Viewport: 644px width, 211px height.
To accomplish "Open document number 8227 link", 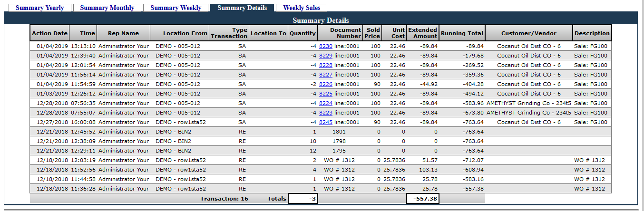I will [x=326, y=75].
